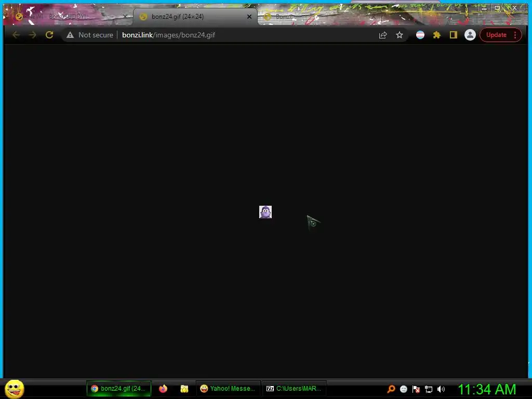Open the 7-Zip C:\Users taskbar window

[x=294, y=389]
